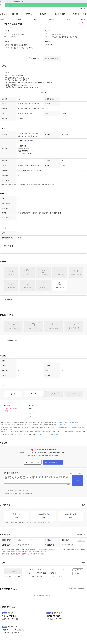Open 시내버스 운전원 구인 recommendation card
Screen dimensions: 87x644
[x=21, y=630]
